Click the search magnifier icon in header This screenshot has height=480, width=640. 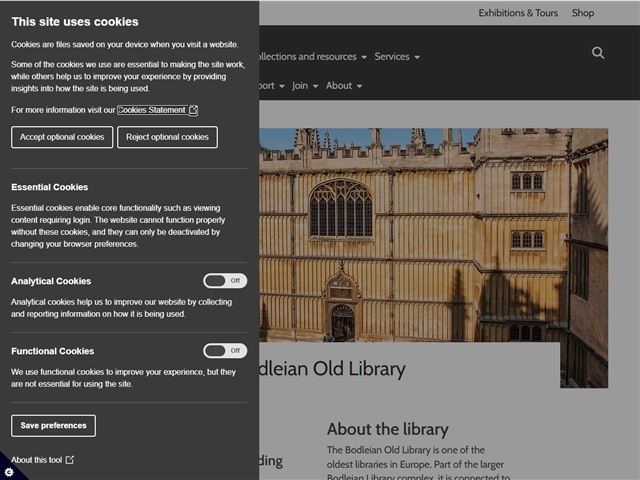[598, 53]
